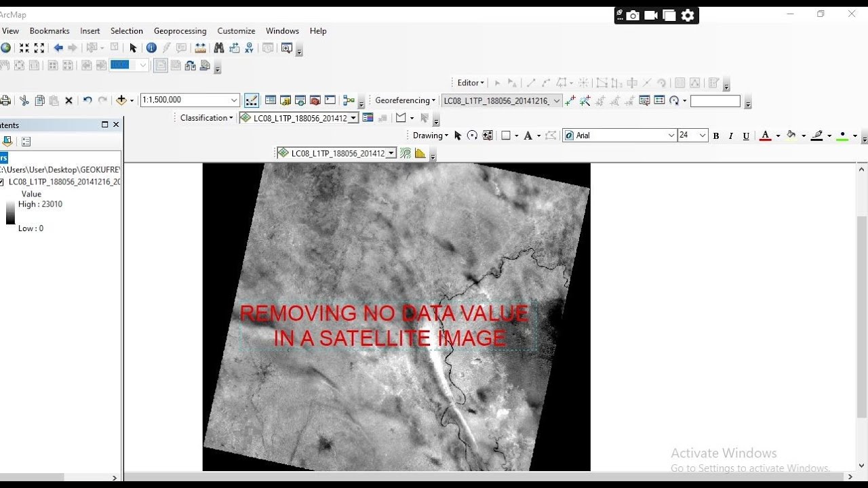Screen dimensions: 868x488
Task: Open the Arial font name dropdown
Action: pyautogui.click(x=671, y=136)
